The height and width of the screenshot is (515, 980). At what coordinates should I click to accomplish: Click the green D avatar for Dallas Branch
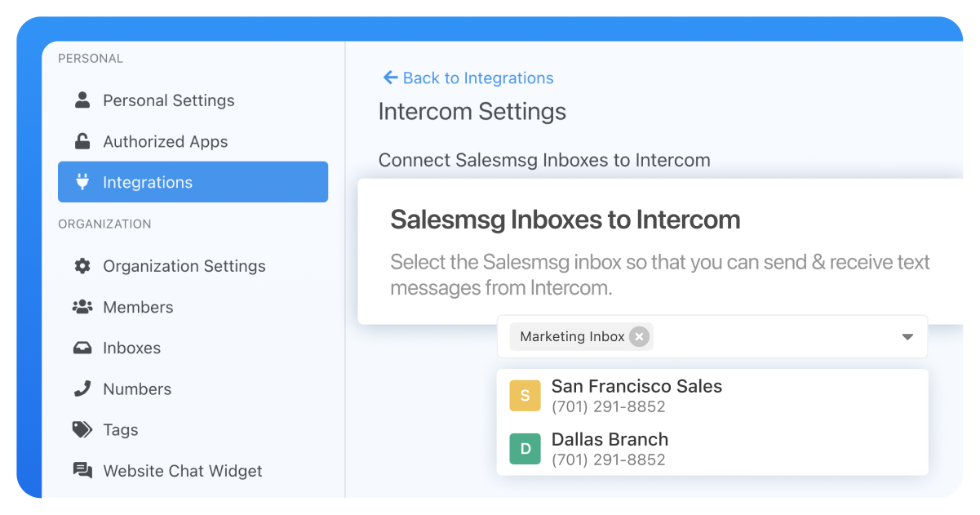point(525,448)
